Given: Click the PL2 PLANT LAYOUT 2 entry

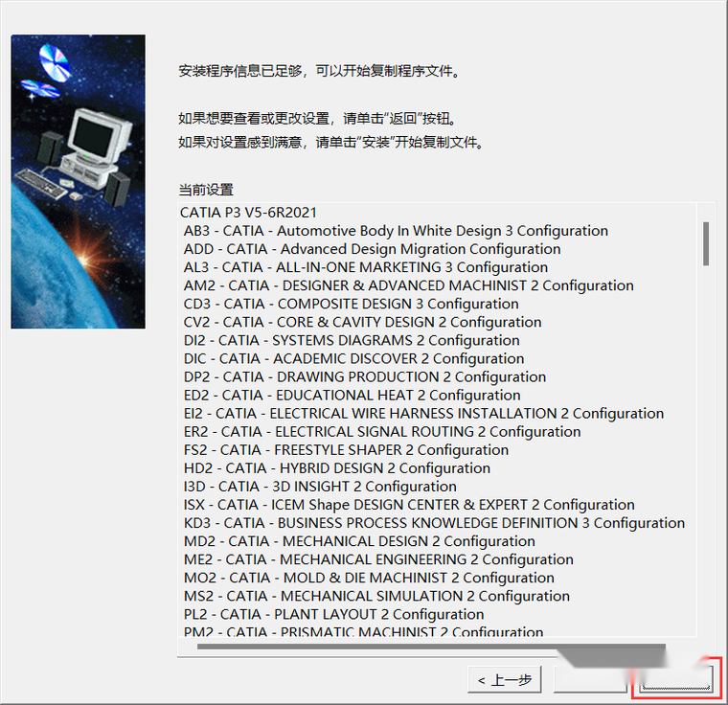Looking at the screenshot, I should 333,613.
